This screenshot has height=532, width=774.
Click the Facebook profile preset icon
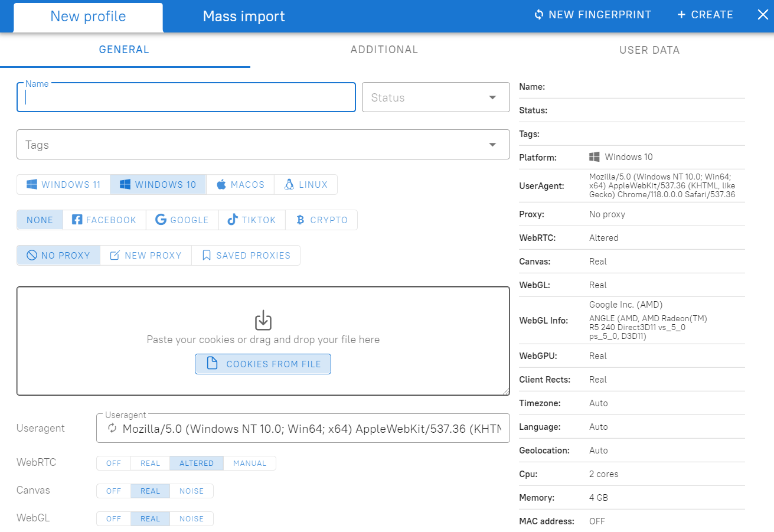click(77, 220)
